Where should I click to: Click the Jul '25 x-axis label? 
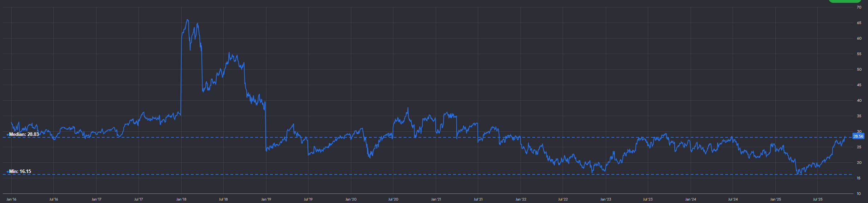click(817, 199)
